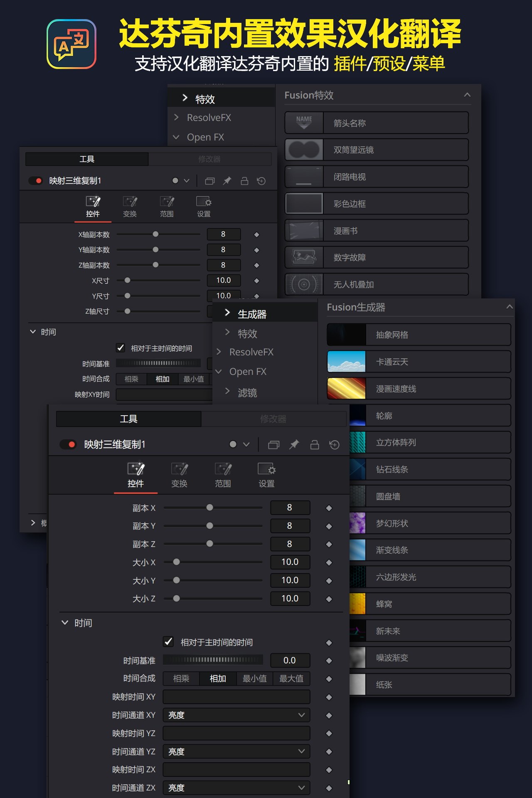Click the keyframe diamond for Z轴副本数
532x798 pixels.
coord(256,265)
